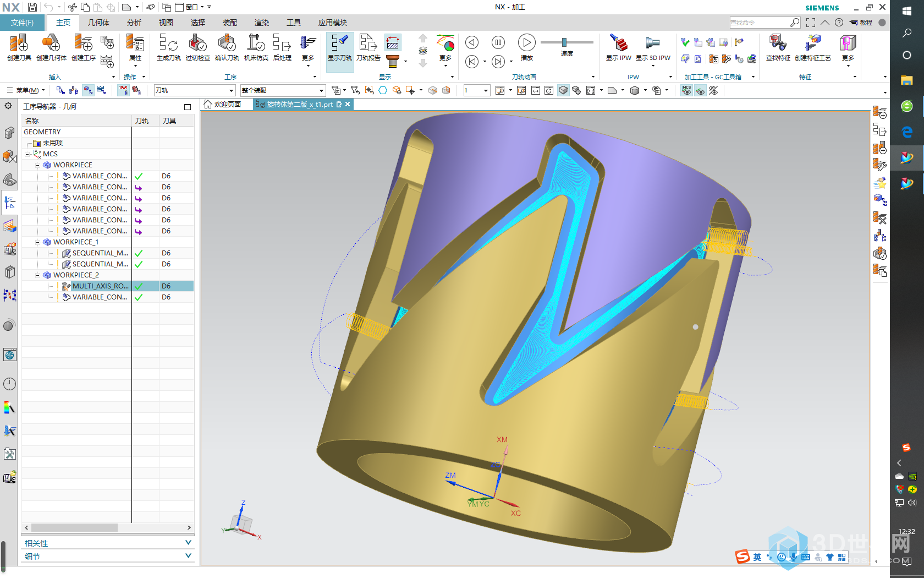
Task: Click the Save icon in title bar
Action: point(32,7)
